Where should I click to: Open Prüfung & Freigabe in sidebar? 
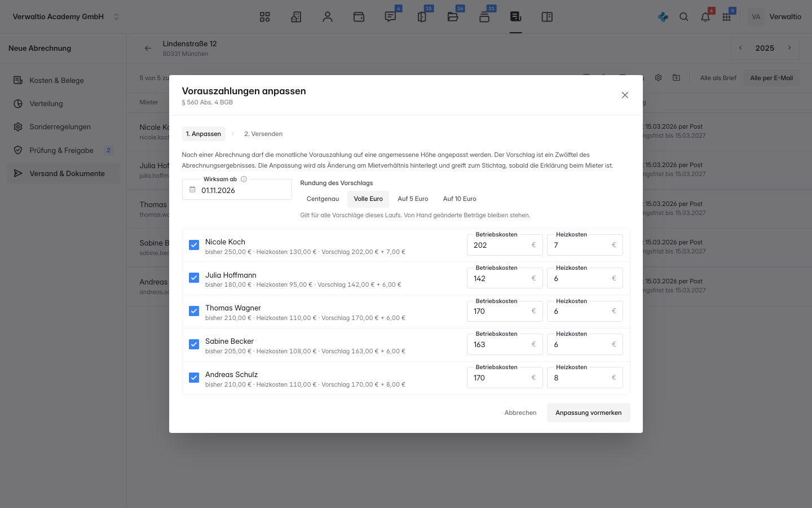click(x=63, y=150)
